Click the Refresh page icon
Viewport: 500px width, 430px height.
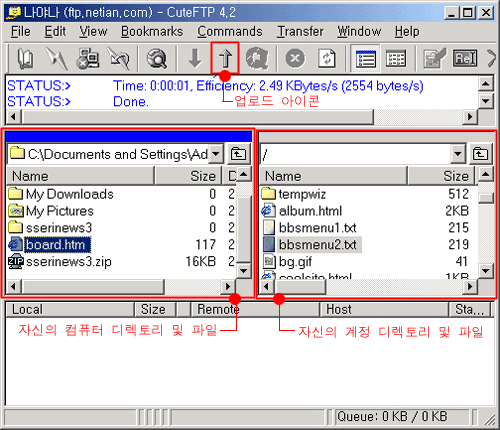(x=327, y=59)
